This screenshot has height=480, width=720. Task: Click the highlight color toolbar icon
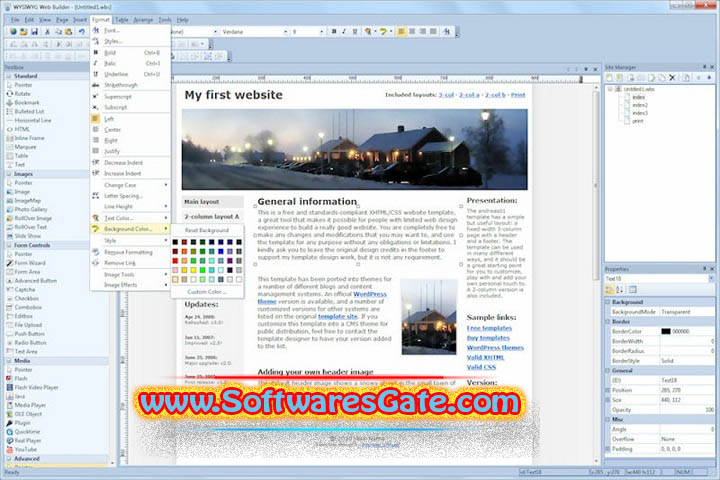383,32
